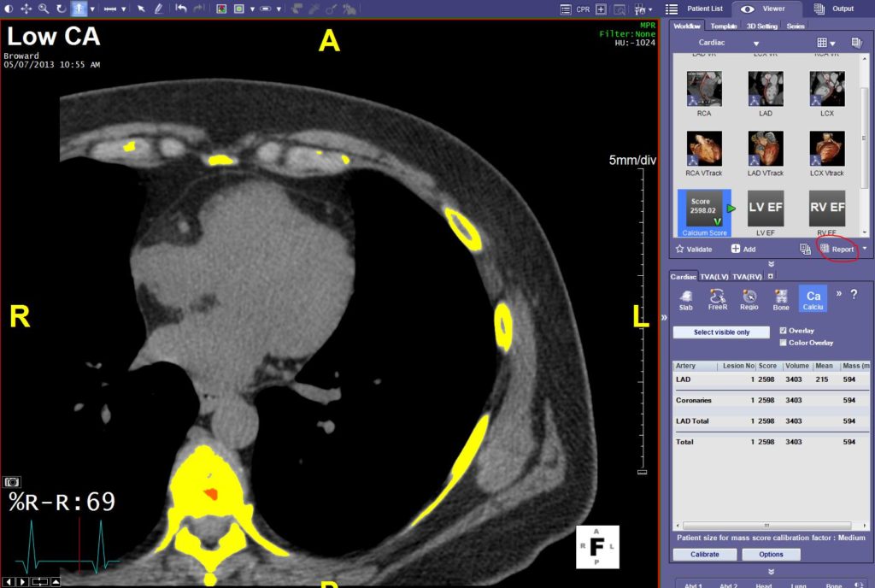This screenshot has height=588, width=875.
Task: Click Select visible only button
Action: point(721,332)
